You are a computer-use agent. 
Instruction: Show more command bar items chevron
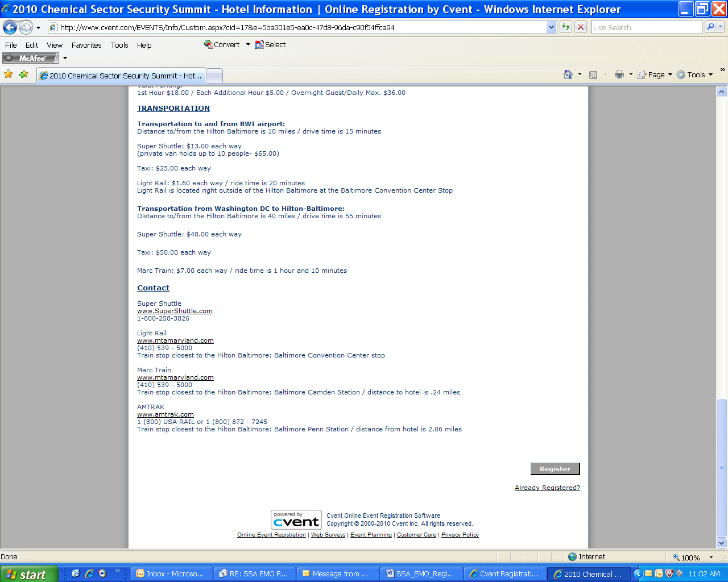pos(722,70)
